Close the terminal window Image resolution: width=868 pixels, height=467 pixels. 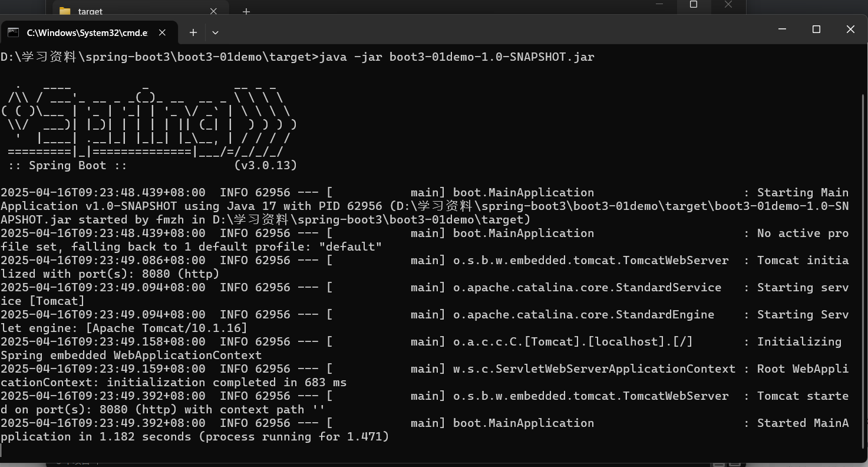tap(850, 29)
